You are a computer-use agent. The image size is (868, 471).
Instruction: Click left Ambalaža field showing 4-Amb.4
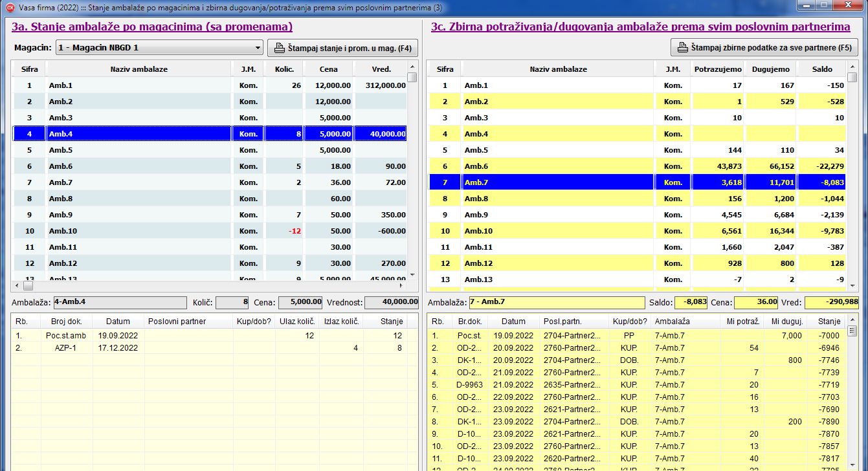point(122,302)
